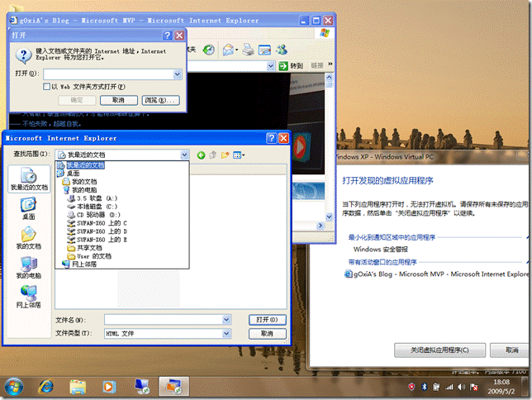
Task: Create a new folder via toolbar icon
Action: 225,155
